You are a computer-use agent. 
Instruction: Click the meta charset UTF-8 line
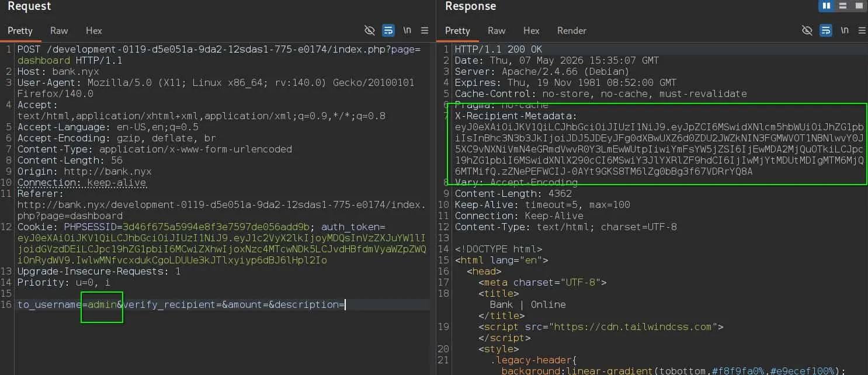543,283
